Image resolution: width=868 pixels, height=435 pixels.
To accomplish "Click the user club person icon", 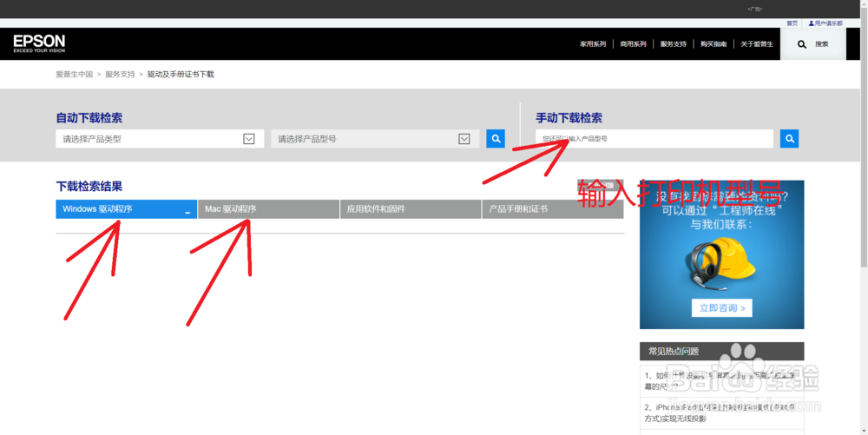I will (x=811, y=23).
